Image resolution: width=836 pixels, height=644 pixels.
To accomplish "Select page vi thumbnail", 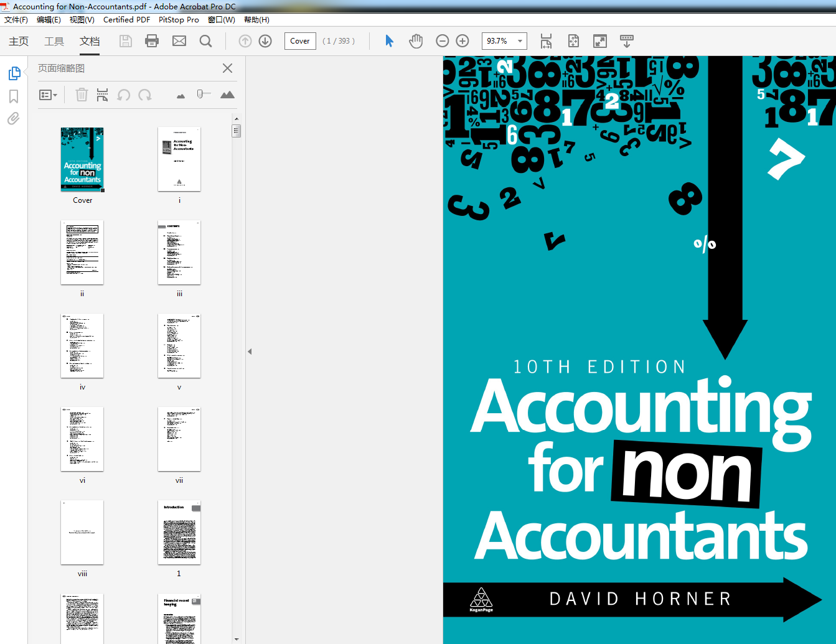I will pos(82,439).
